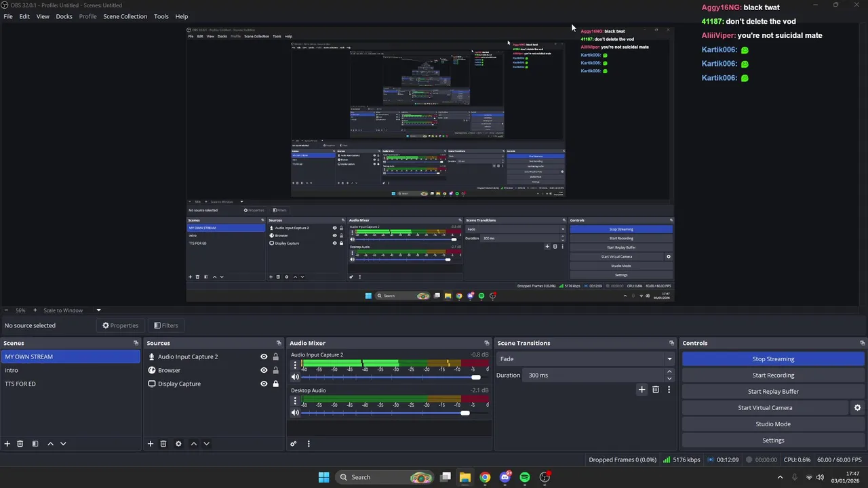Toggle visibility of Browser source
The width and height of the screenshot is (868, 488).
[x=264, y=370]
